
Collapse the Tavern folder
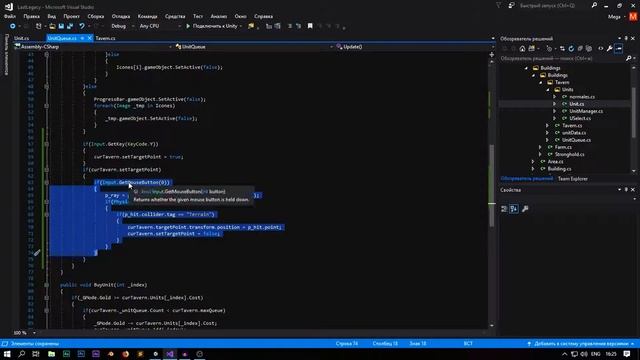[x=540, y=82]
